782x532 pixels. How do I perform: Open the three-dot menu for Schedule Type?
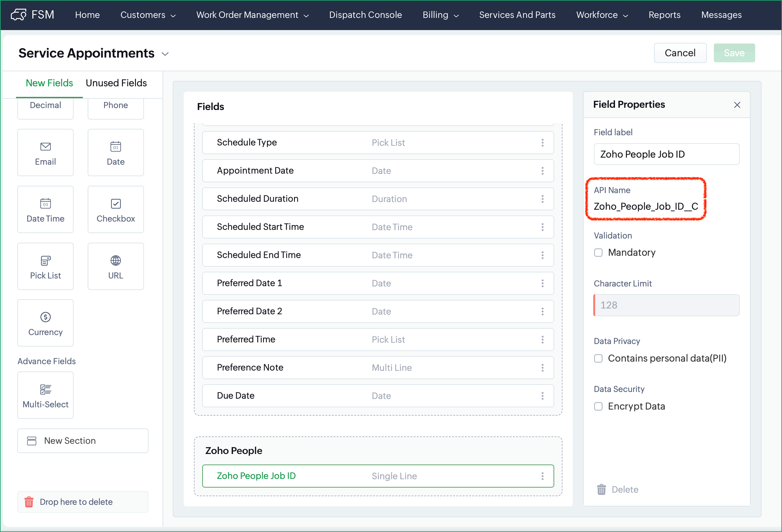pos(542,143)
